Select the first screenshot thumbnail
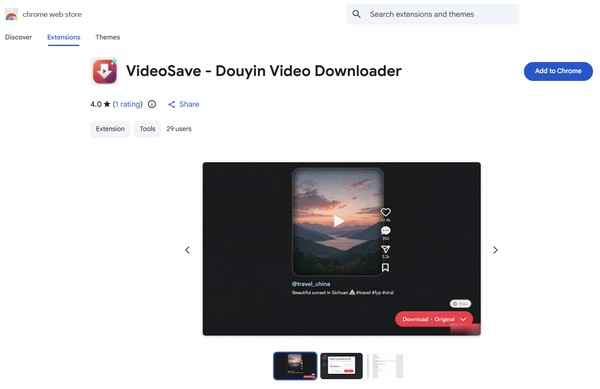Image resolution: width=600 pixels, height=389 pixels. (295, 366)
